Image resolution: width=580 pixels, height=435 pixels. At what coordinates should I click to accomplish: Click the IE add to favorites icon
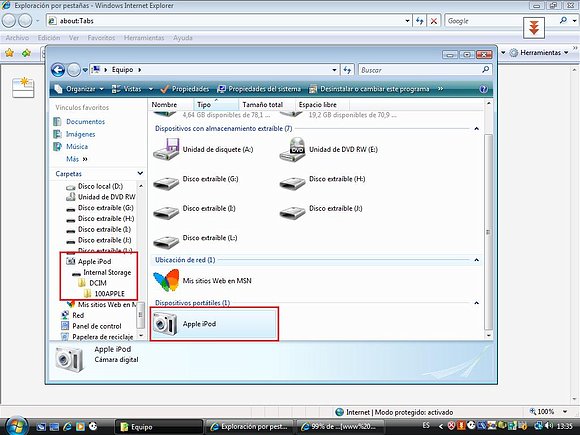click(x=26, y=53)
